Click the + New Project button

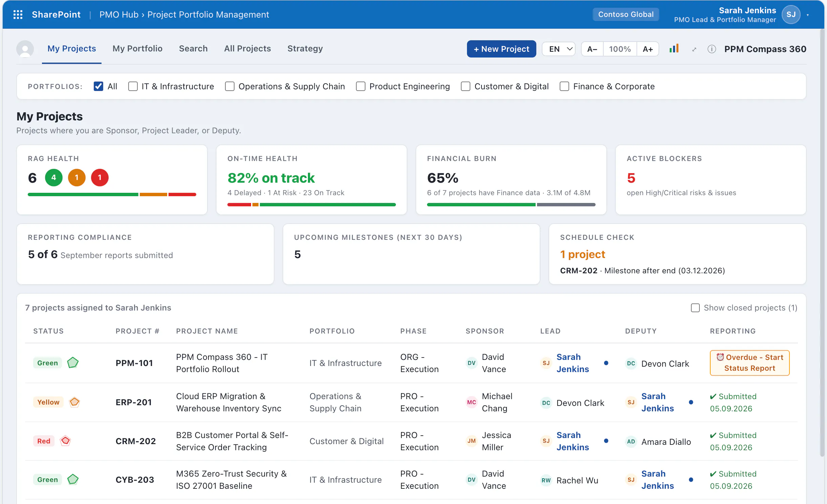[x=501, y=49]
